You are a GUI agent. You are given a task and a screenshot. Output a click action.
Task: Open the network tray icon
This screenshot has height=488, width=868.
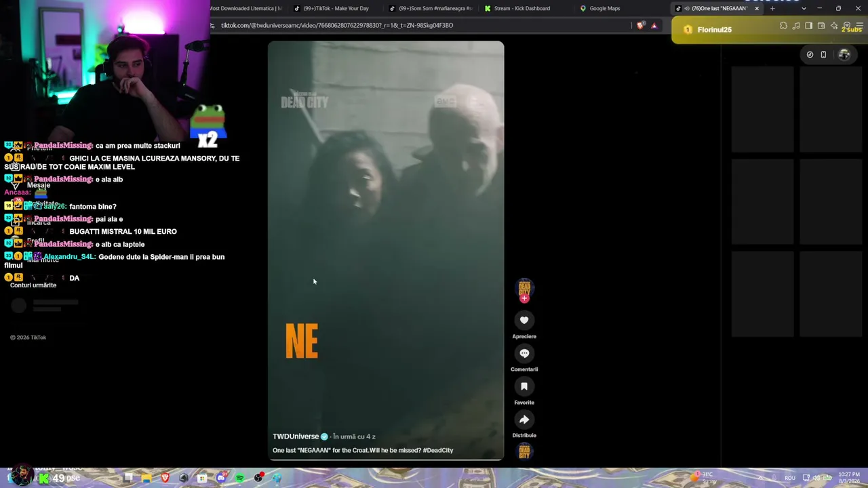coord(806,478)
